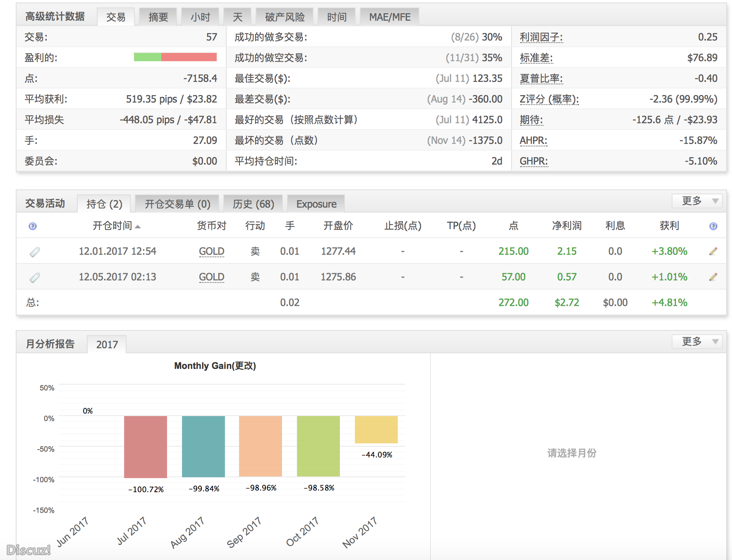
Task: Sort by the 货币对 column header
Action: point(211,226)
